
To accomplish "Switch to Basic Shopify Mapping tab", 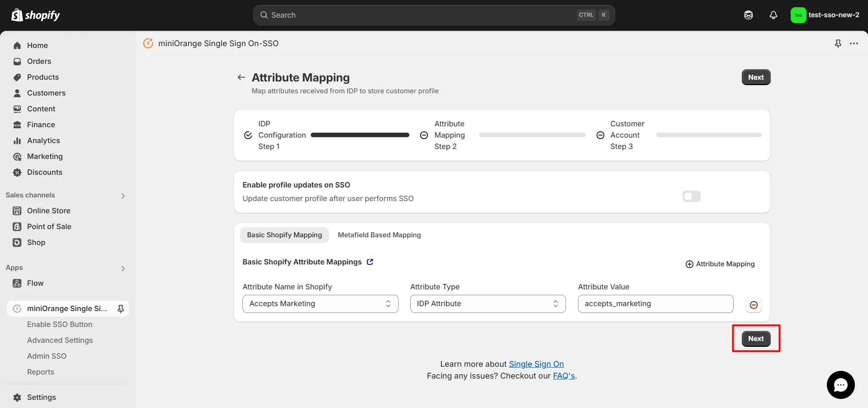I will click(285, 235).
